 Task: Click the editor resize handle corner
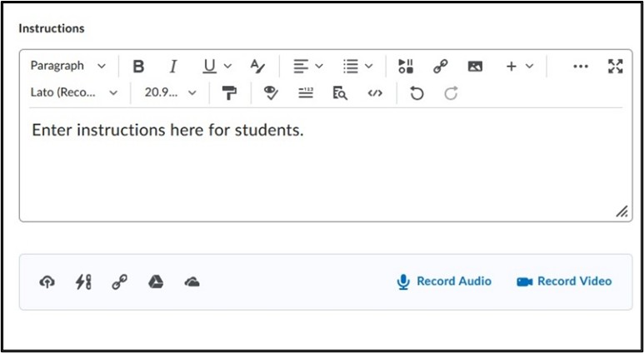tap(622, 211)
